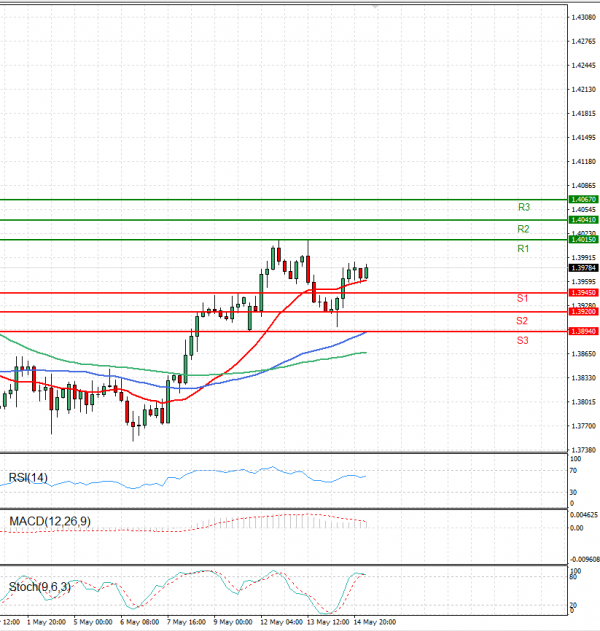
Task: Click the 6 May 08:00 time label
Action: tap(140, 622)
